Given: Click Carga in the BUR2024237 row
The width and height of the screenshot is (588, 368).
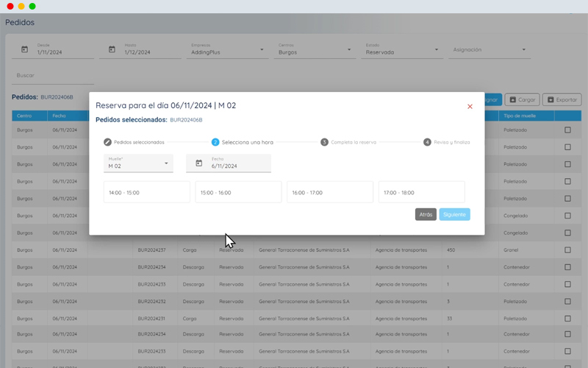Looking at the screenshot, I should click(190, 250).
